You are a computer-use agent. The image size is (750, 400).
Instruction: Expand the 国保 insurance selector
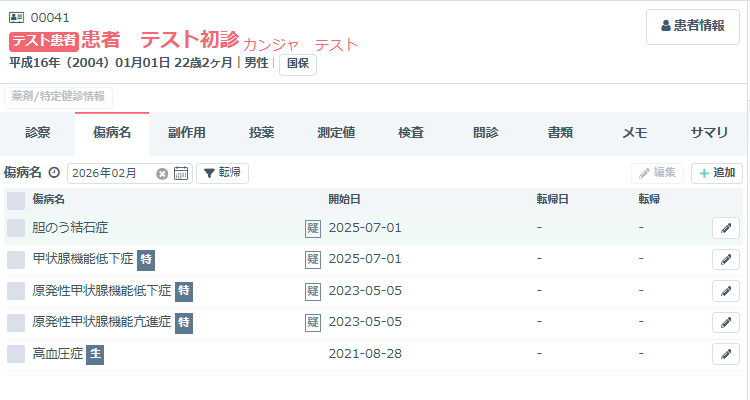click(x=297, y=64)
